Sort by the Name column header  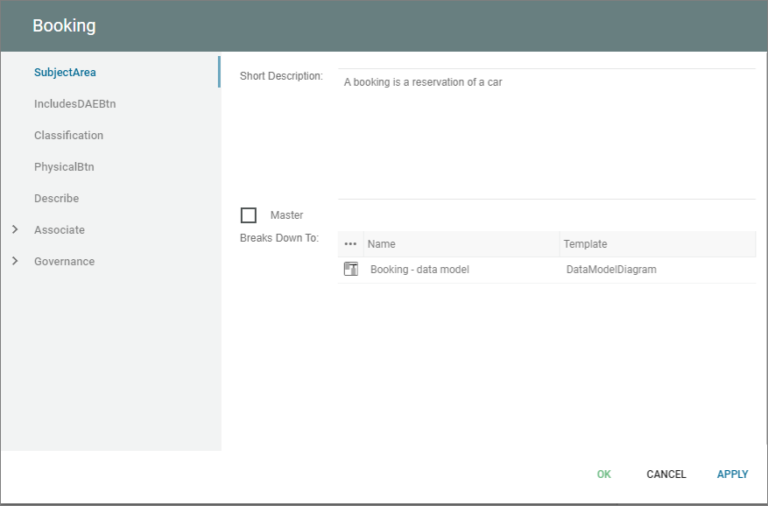tap(381, 244)
